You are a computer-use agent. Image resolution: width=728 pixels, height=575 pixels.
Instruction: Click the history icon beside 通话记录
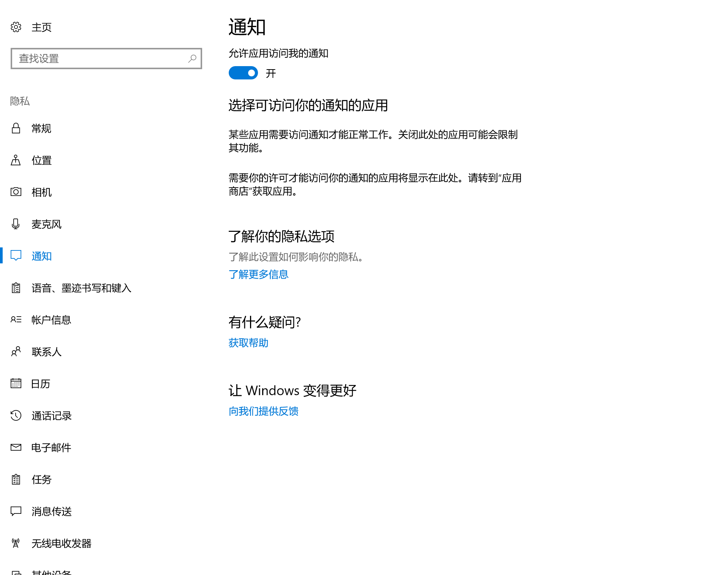point(16,415)
